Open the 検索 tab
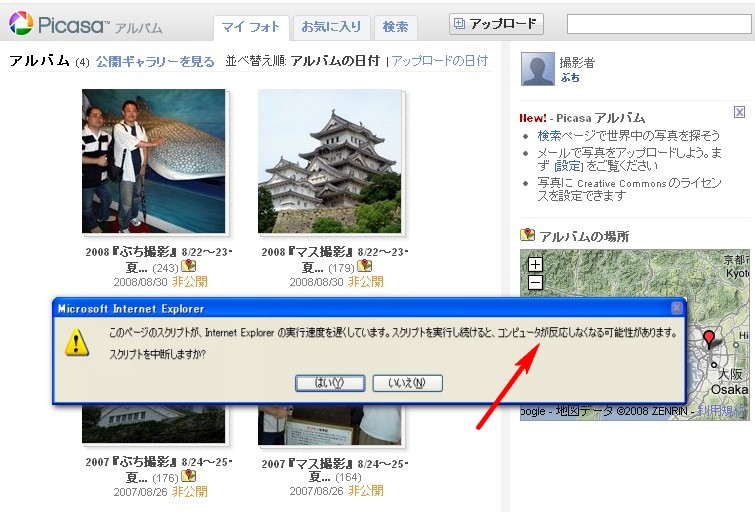 click(x=395, y=27)
